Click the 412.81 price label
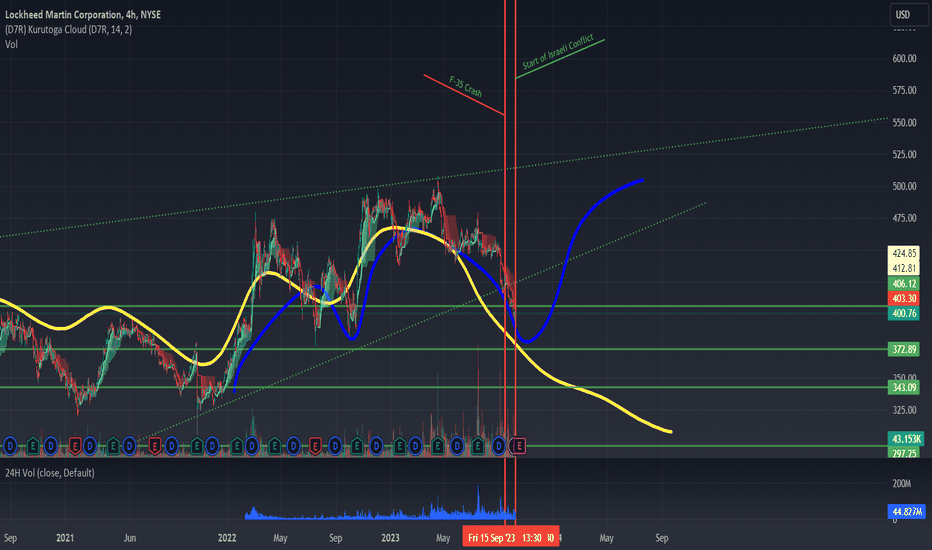This screenshot has width=932, height=550. [904, 268]
